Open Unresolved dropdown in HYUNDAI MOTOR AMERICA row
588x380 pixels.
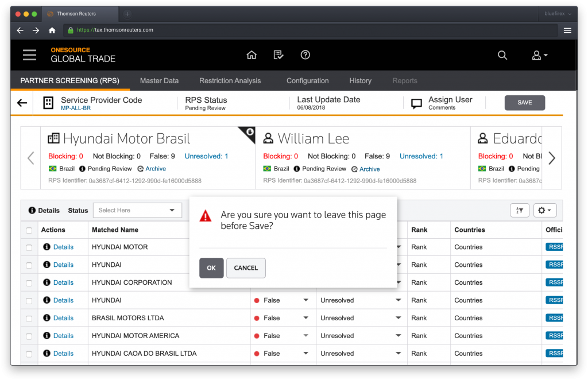(399, 335)
